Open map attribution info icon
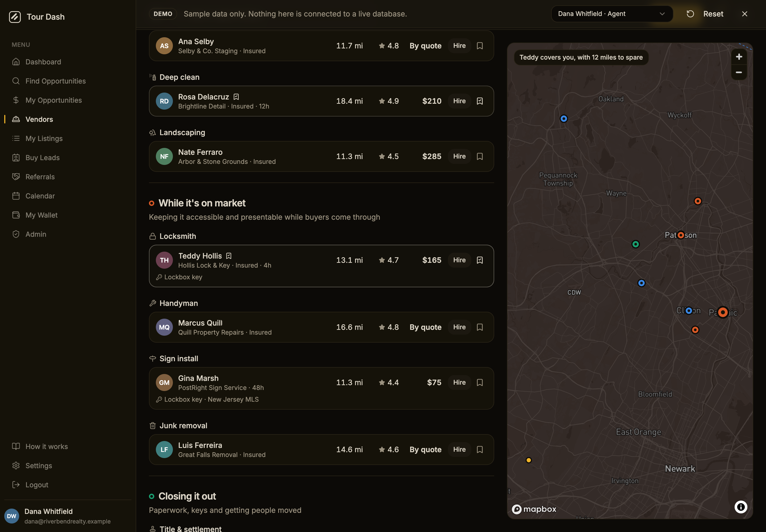The width and height of the screenshot is (766, 532). (741, 507)
